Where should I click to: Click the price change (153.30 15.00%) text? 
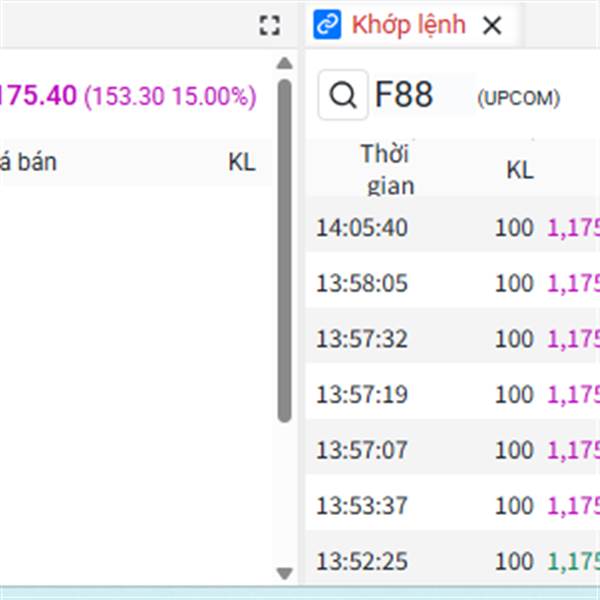click(170, 96)
